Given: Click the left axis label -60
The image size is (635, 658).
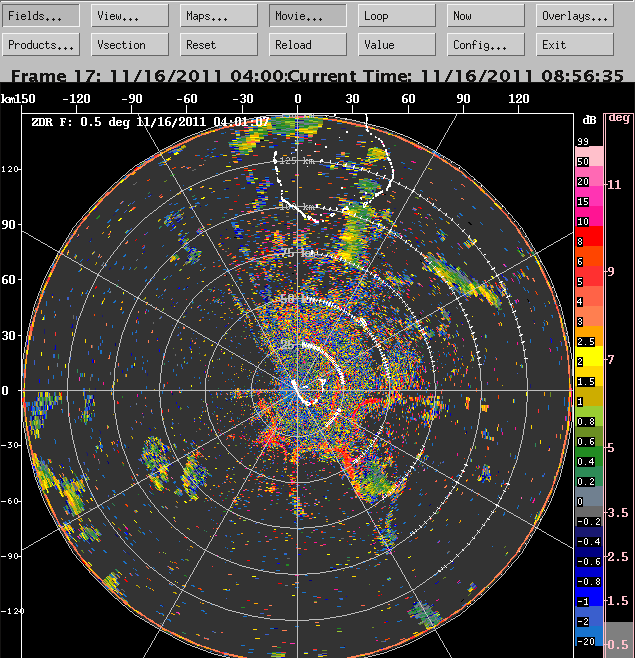Looking at the screenshot, I should coord(10,501).
